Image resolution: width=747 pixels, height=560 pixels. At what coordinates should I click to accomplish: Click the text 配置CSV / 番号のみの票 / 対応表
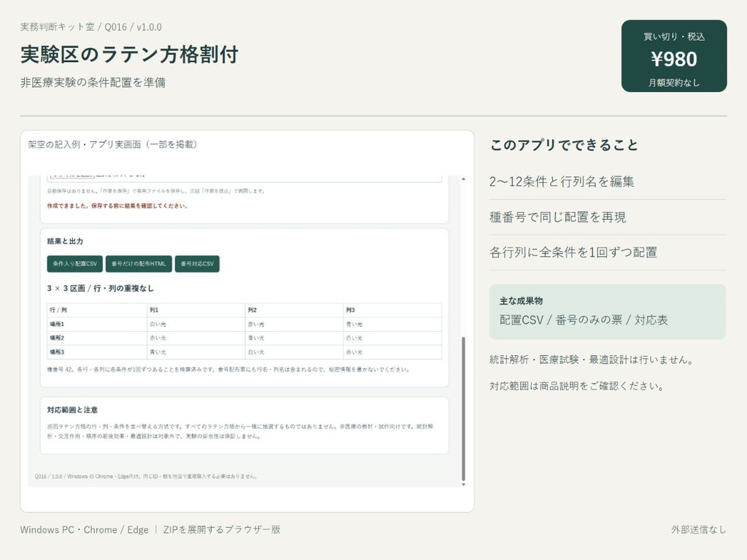pyautogui.click(x=584, y=320)
